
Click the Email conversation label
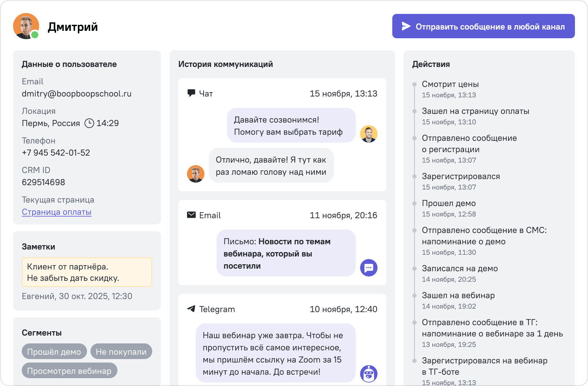[210, 215]
